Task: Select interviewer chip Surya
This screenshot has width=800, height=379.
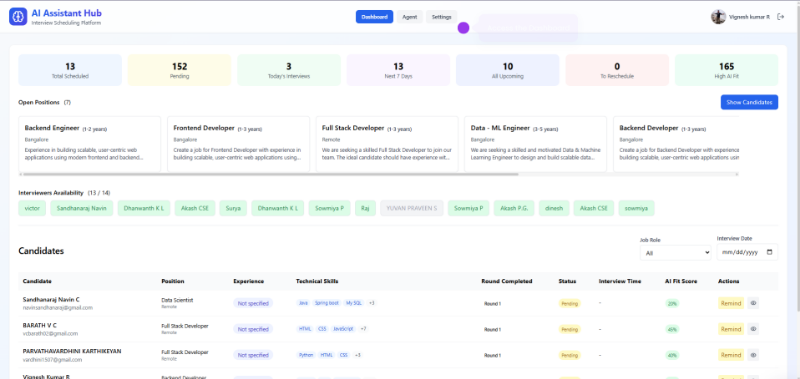Action: click(233, 208)
